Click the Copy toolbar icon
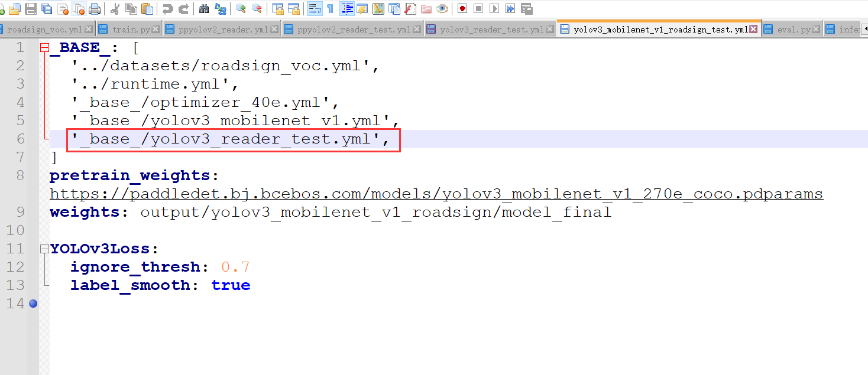 click(131, 9)
